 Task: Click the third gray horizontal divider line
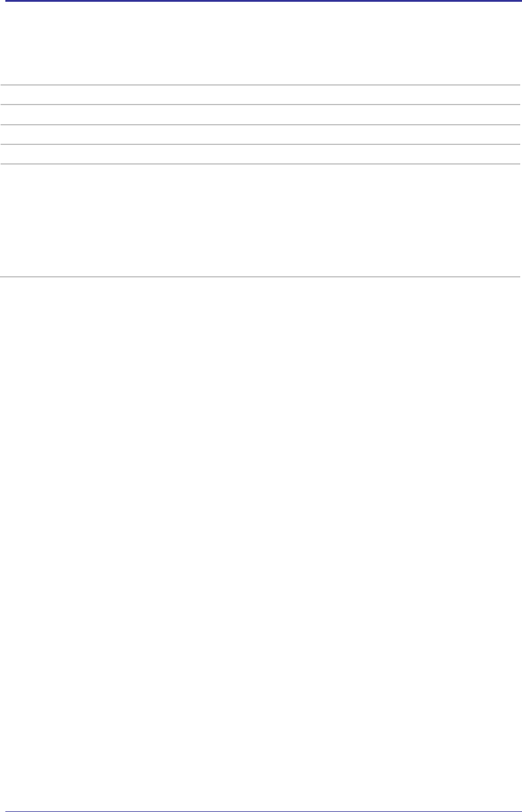coord(261,125)
